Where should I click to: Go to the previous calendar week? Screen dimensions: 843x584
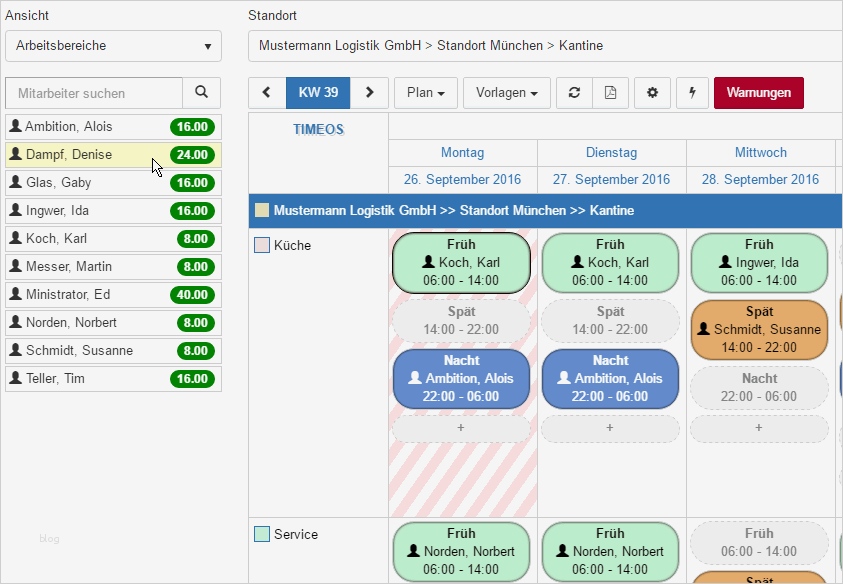267,92
